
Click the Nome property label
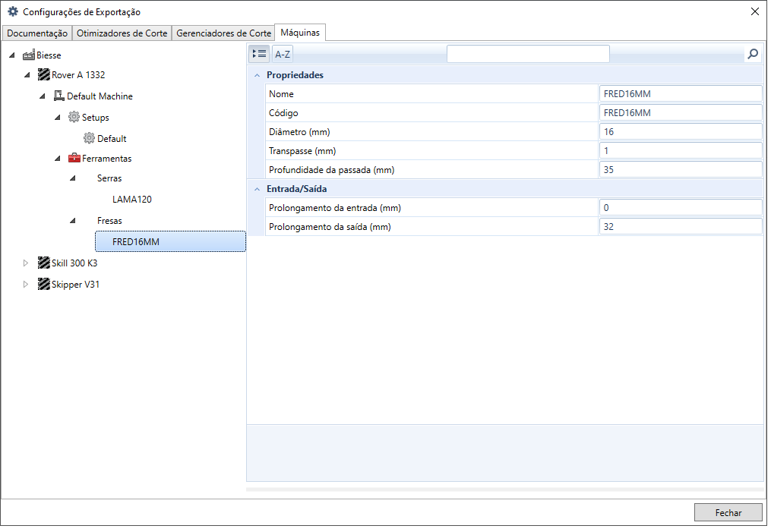coord(281,94)
